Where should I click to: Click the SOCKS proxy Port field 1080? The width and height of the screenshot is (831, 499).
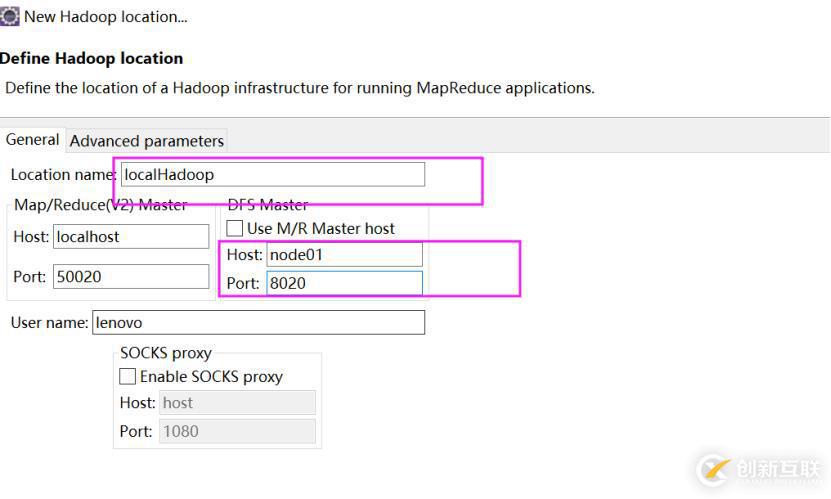(237, 432)
